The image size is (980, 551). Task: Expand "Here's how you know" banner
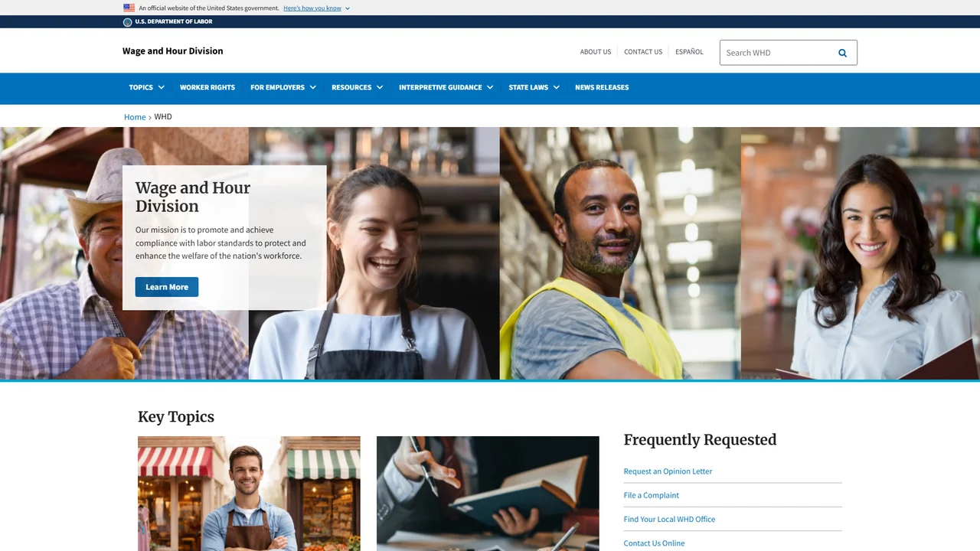tap(316, 8)
